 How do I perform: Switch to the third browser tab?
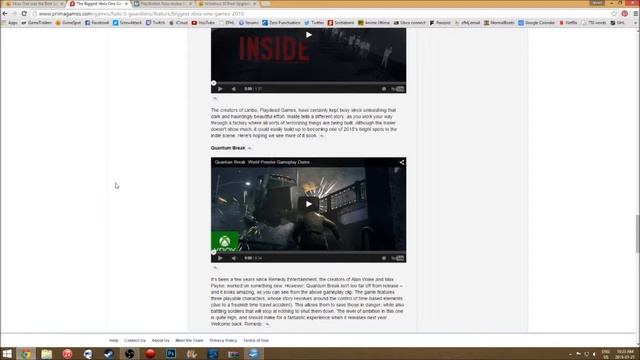[163, 4]
